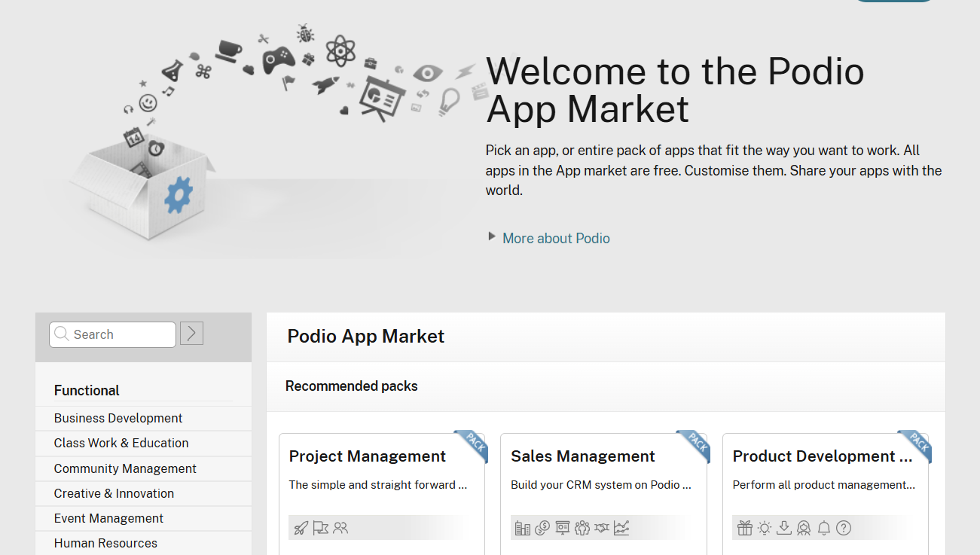Click the question mark icon in Product Development
The height and width of the screenshot is (555, 980).
coord(844,528)
